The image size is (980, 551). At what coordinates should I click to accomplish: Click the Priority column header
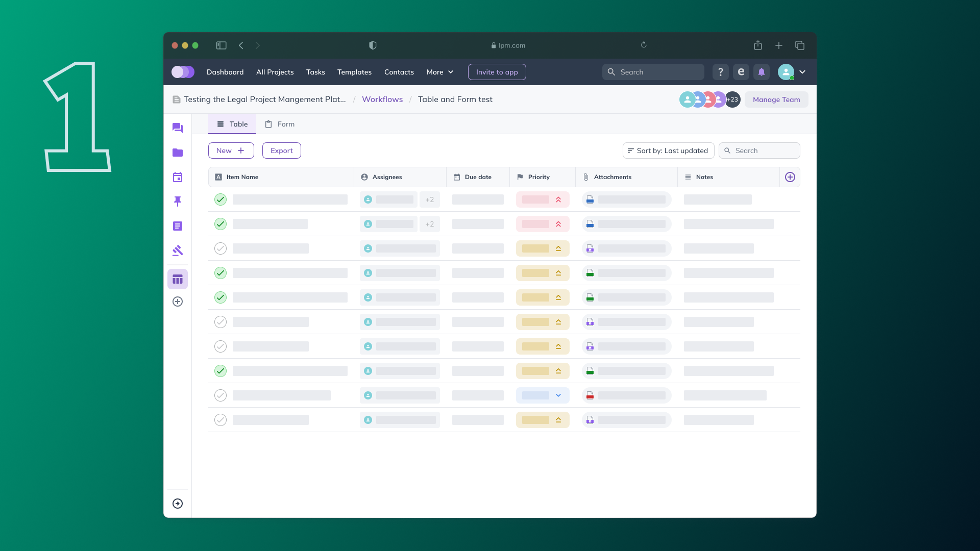pyautogui.click(x=543, y=177)
